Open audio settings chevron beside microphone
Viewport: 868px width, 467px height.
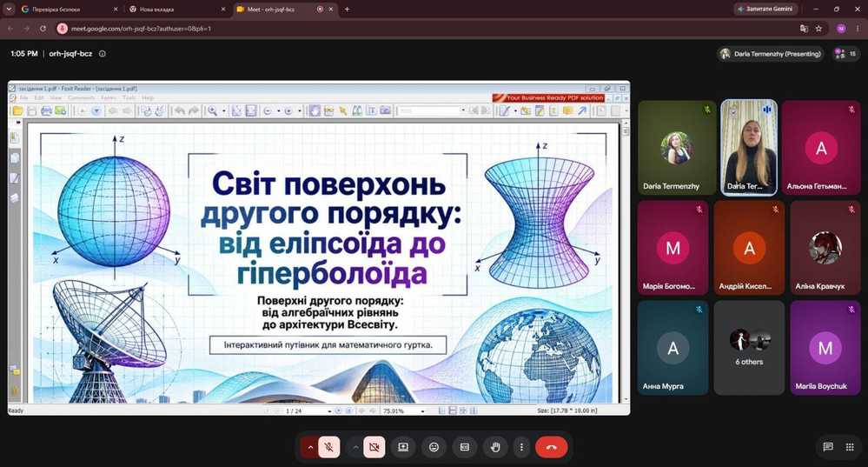point(310,447)
